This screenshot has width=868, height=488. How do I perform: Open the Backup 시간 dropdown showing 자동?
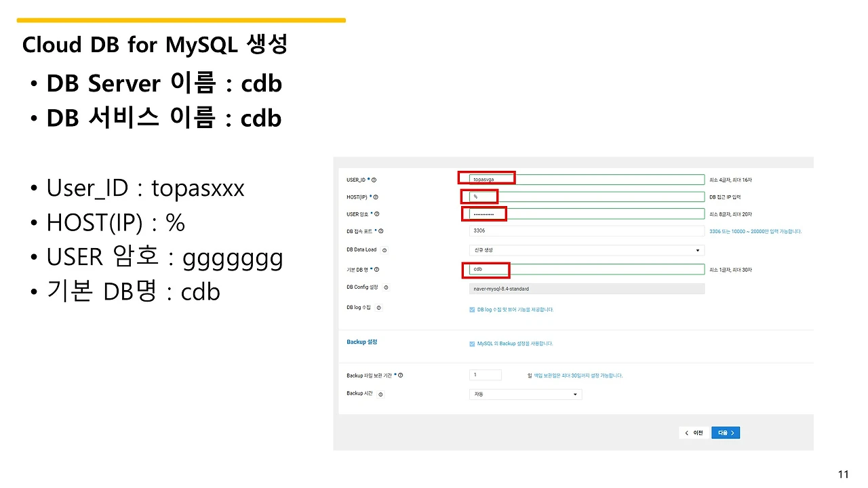526,394
